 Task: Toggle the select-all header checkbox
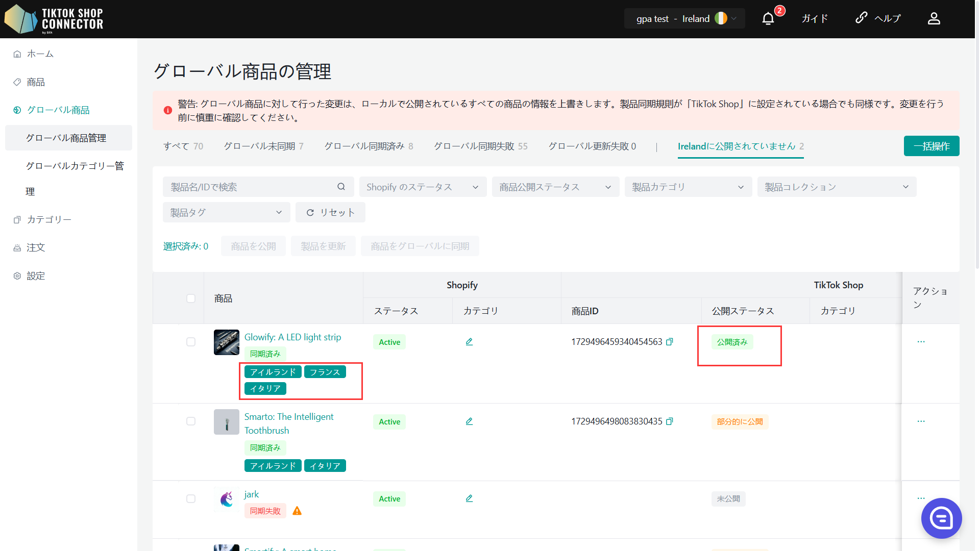click(191, 298)
